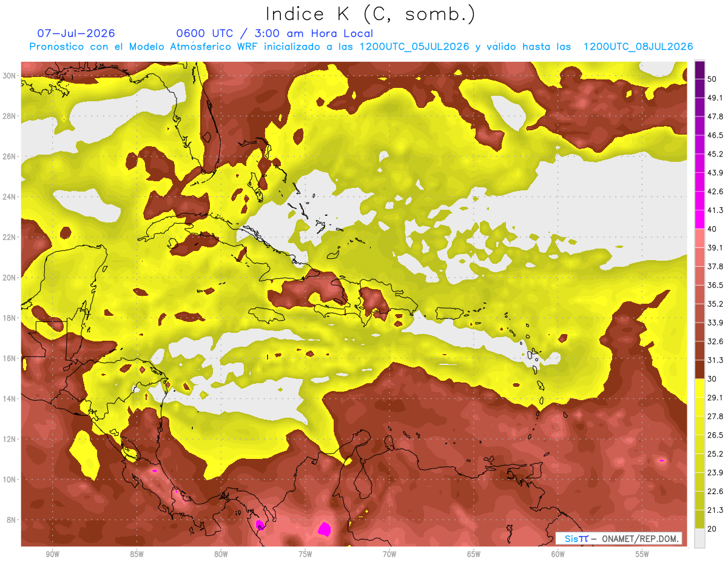
Task: Click longitude axis label "55W"
Action: click(x=642, y=554)
